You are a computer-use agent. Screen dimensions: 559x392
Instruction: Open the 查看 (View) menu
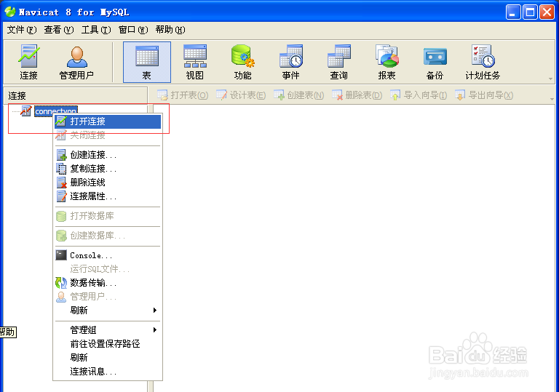click(x=59, y=30)
